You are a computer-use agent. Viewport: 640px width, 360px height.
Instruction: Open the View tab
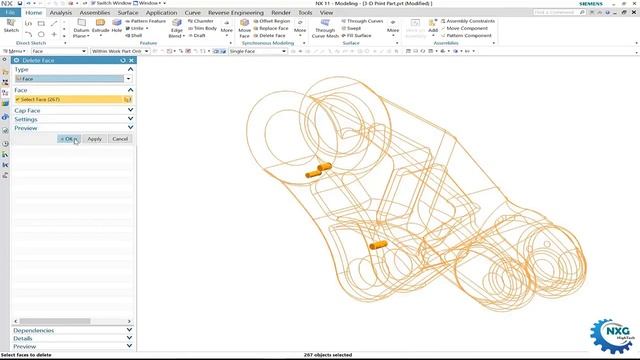point(326,13)
